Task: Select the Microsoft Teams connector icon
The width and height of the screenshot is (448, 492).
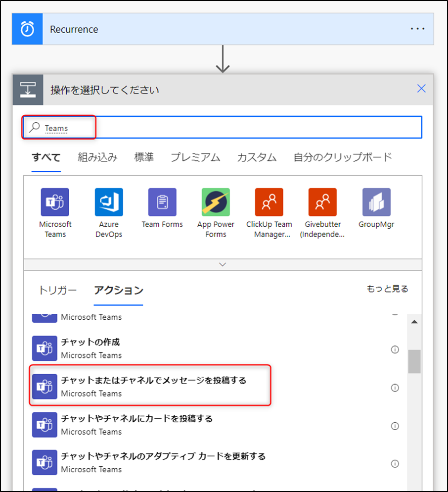Action: pyautogui.click(x=55, y=202)
